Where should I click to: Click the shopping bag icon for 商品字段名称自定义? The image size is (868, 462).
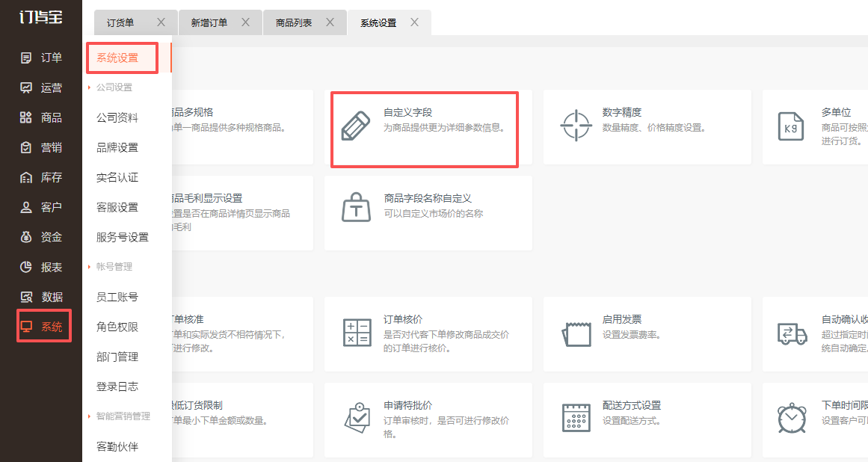[356, 208]
